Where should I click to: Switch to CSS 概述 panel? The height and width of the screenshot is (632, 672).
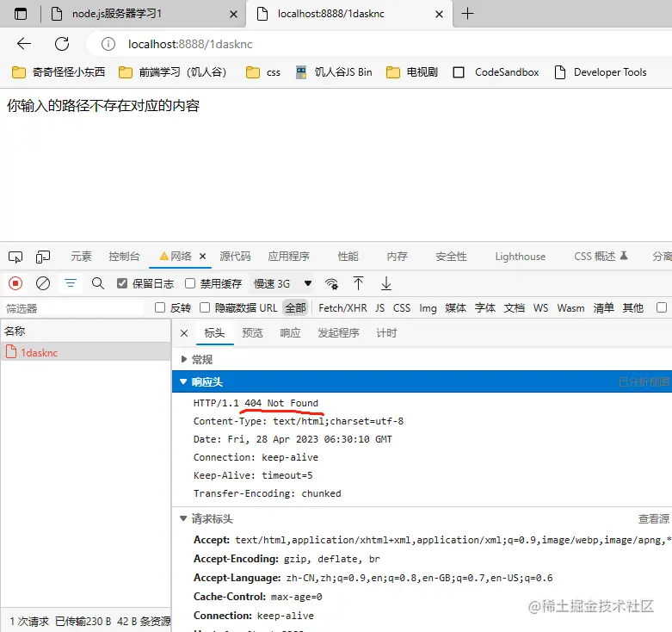pos(601,257)
